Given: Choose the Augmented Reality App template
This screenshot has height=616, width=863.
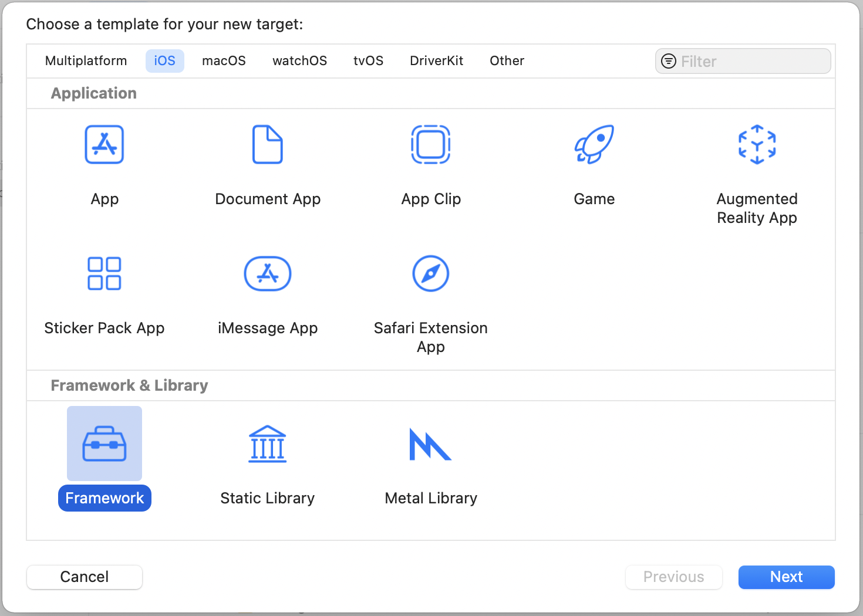Looking at the screenshot, I should pyautogui.click(x=757, y=144).
